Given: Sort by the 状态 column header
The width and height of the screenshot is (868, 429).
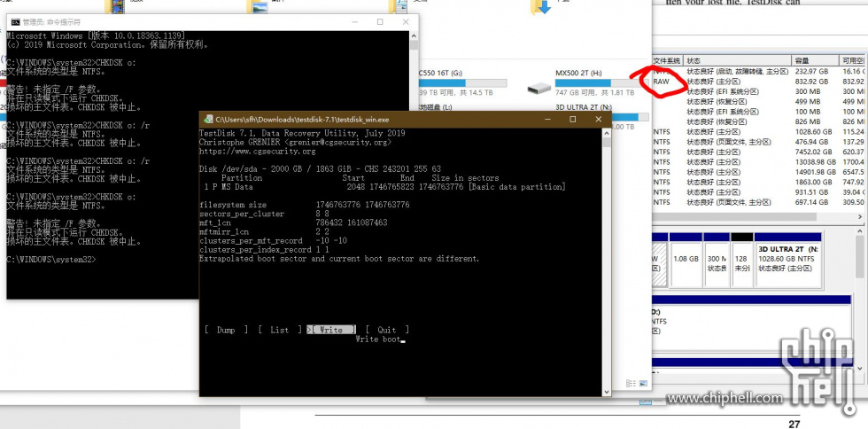Looking at the screenshot, I should pos(739,60).
